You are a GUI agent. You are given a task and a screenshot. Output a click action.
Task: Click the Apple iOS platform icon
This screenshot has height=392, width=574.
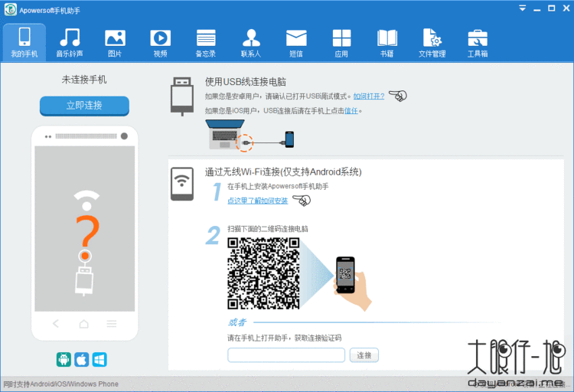(x=82, y=359)
